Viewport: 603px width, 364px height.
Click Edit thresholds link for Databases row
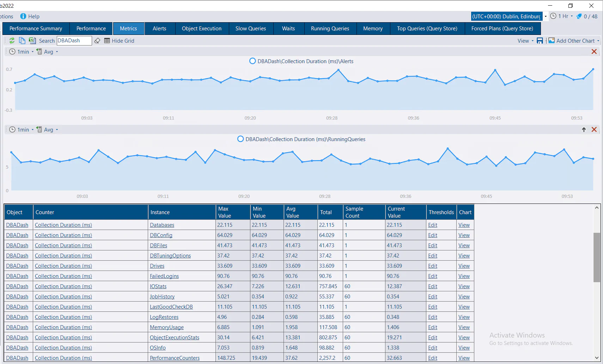point(432,225)
